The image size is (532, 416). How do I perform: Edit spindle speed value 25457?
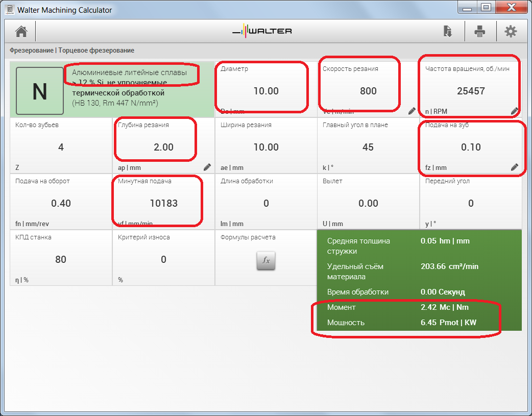[x=471, y=91]
